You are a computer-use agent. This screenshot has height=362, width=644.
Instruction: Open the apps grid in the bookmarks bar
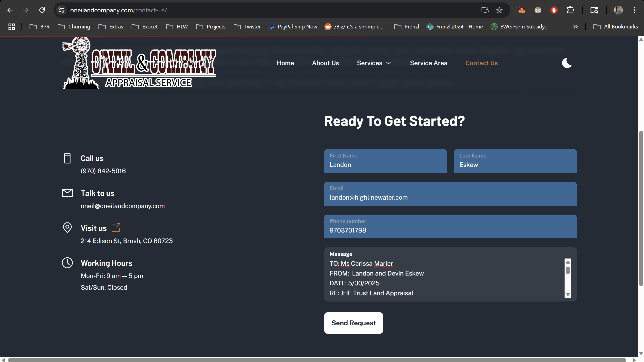pyautogui.click(x=11, y=26)
